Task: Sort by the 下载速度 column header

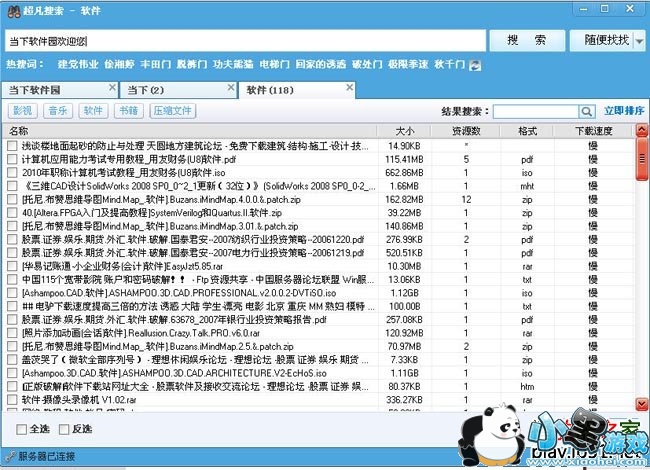Action: pyautogui.click(x=594, y=131)
